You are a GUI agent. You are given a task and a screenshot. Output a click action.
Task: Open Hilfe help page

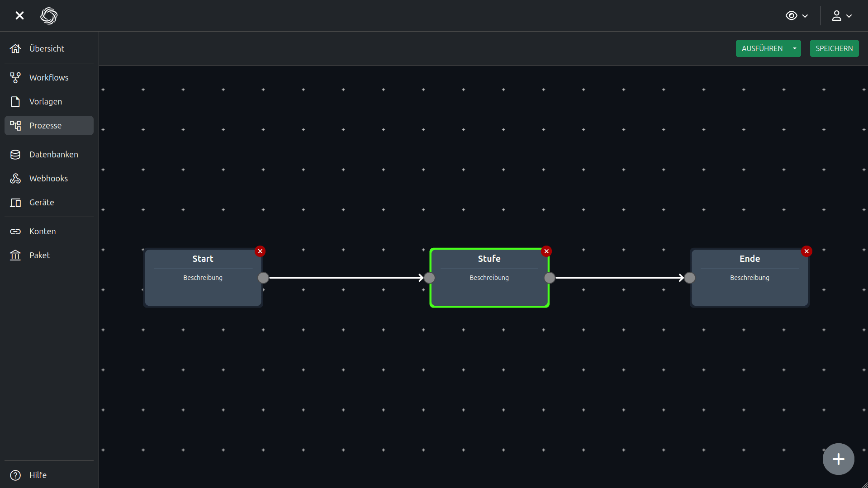(38, 475)
